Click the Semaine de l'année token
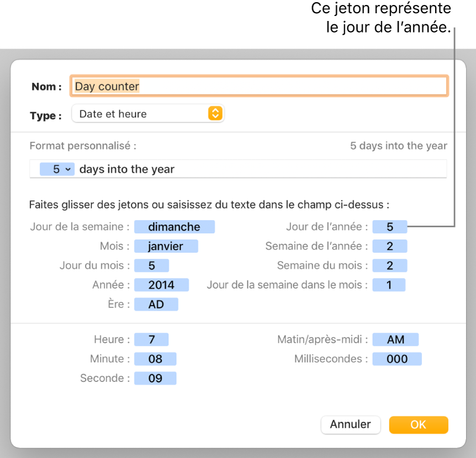 (x=389, y=246)
